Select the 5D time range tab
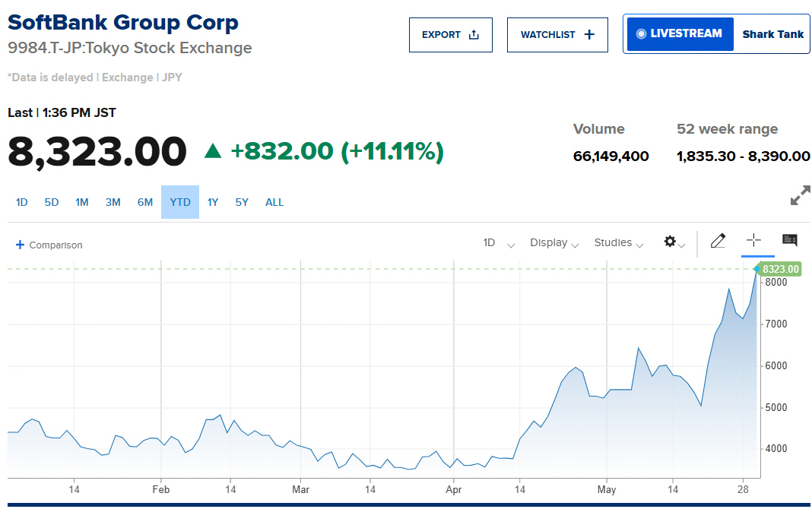812x509 pixels. [51, 202]
